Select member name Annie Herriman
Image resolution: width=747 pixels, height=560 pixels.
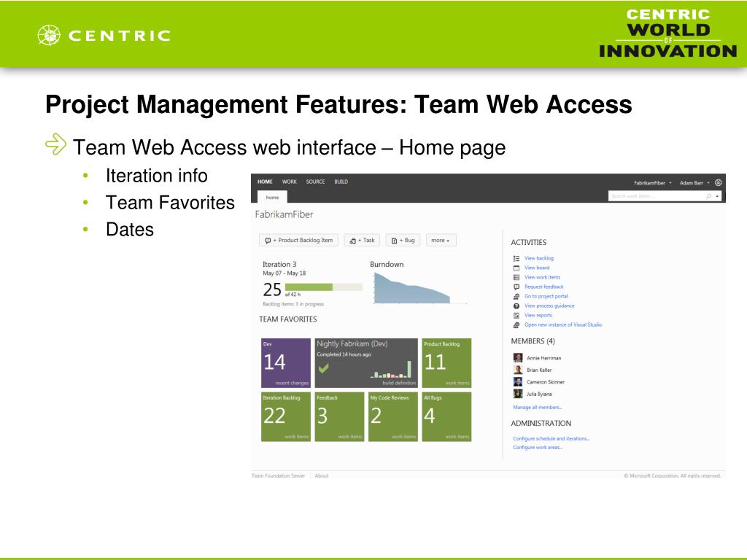click(x=544, y=358)
